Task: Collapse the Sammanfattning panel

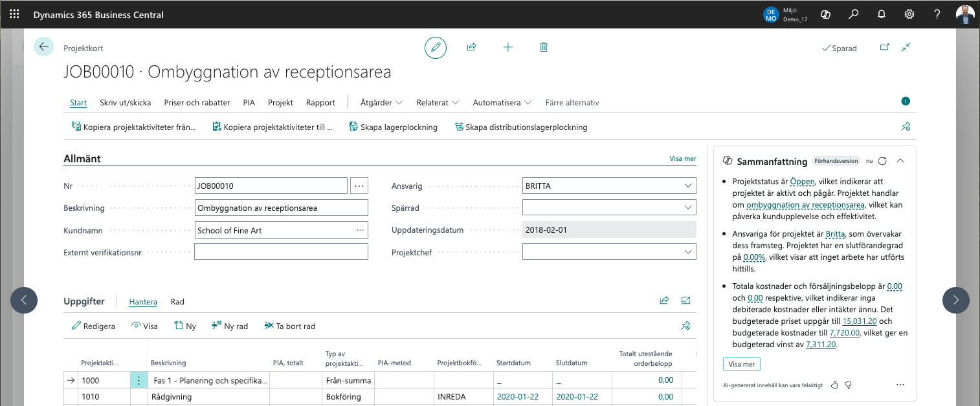Action: pos(900,161)
